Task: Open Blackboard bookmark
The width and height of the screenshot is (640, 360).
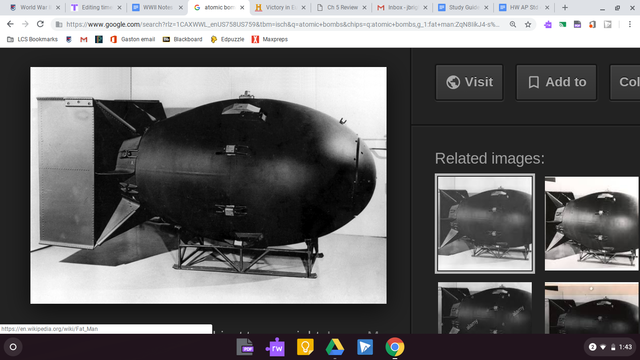Action: [x=182, y=39]
